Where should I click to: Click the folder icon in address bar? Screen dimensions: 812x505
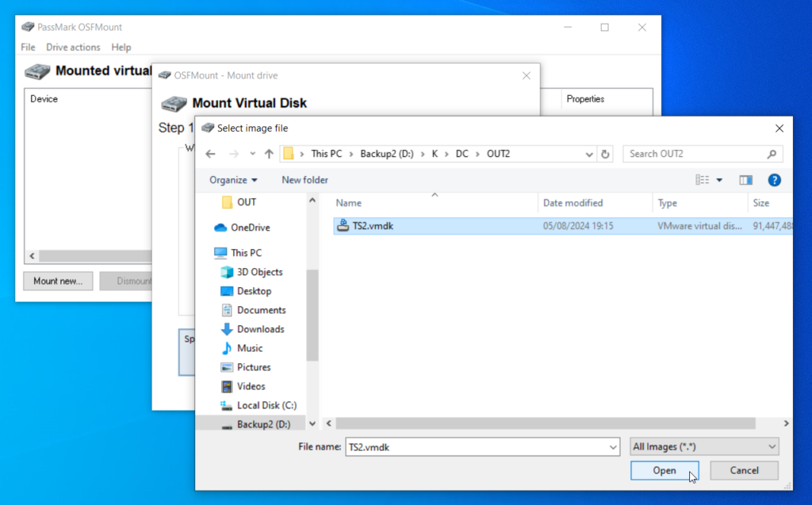pos(289,153)
